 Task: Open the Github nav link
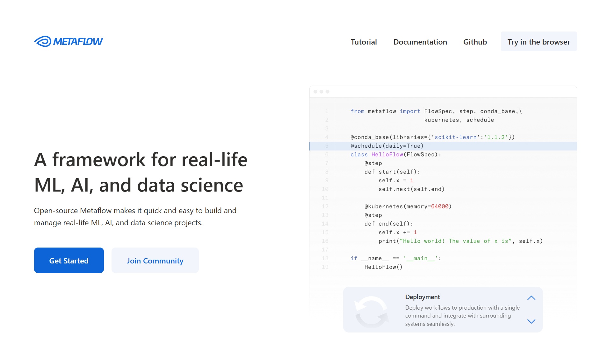pyautogui.click(x=475, y=42)
